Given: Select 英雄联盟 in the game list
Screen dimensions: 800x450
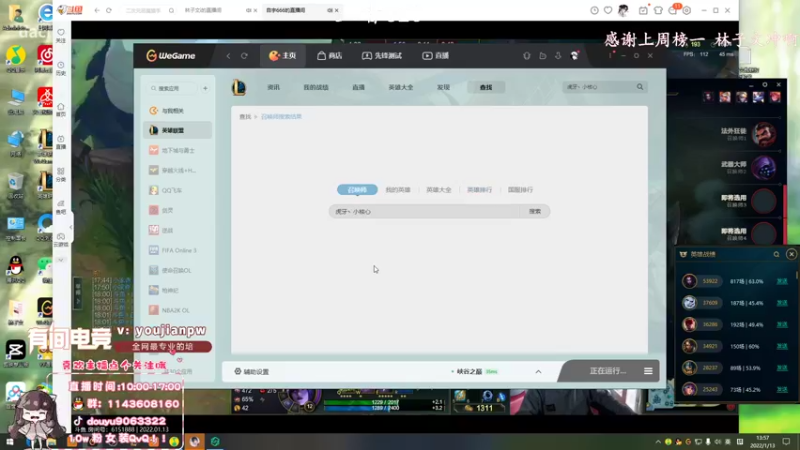Looking at the screenshot, I should pyautogui.click(x=178, y=130).
